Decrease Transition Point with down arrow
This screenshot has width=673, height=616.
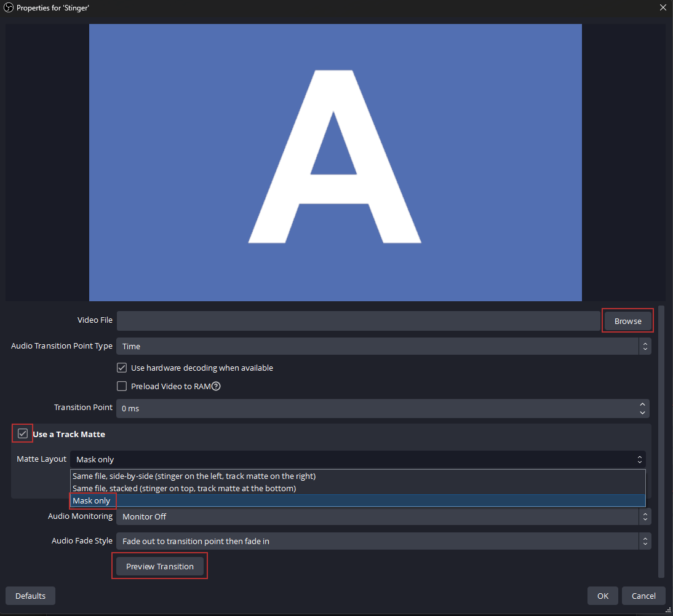coord(642,412)
